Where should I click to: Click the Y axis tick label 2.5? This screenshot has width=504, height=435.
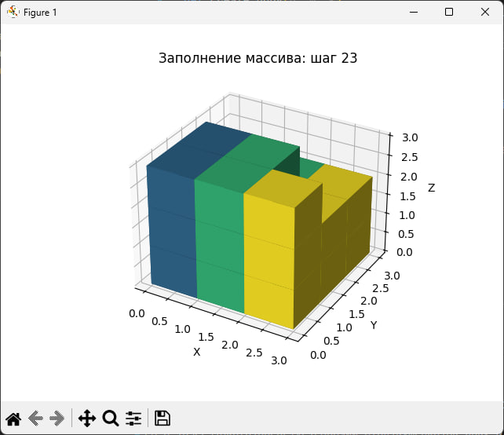pyautogui.click(x=381, y=288)
